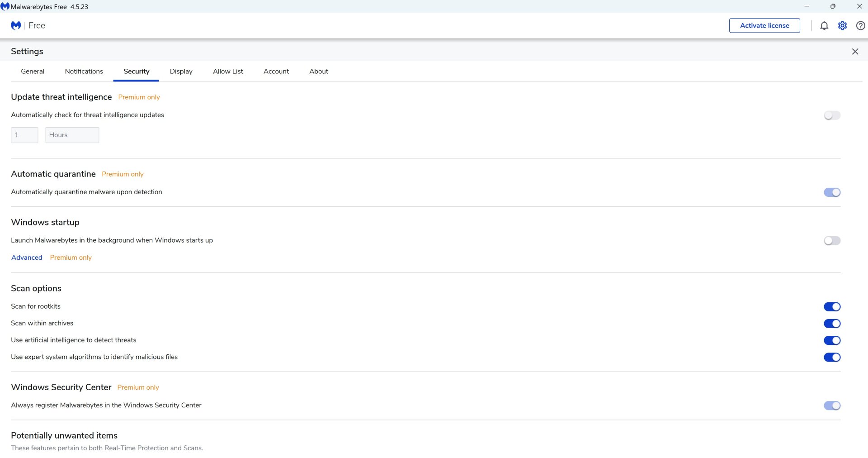
Task: Open the Advanced startup link
Action: 27,258
